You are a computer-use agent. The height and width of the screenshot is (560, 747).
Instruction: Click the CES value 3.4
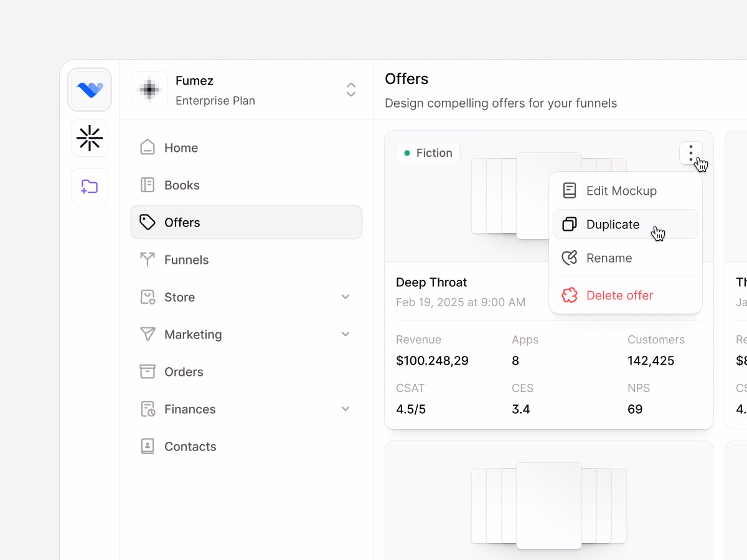click(521, 409)
